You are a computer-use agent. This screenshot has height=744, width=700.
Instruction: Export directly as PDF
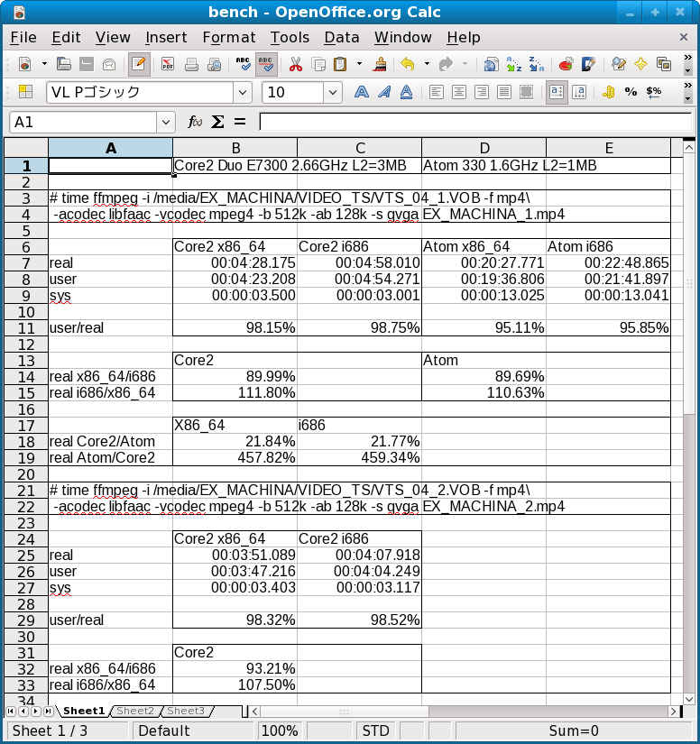168,64
